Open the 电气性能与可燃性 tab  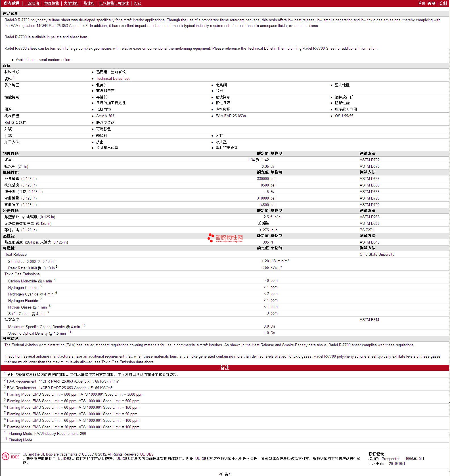coord(114,3)
